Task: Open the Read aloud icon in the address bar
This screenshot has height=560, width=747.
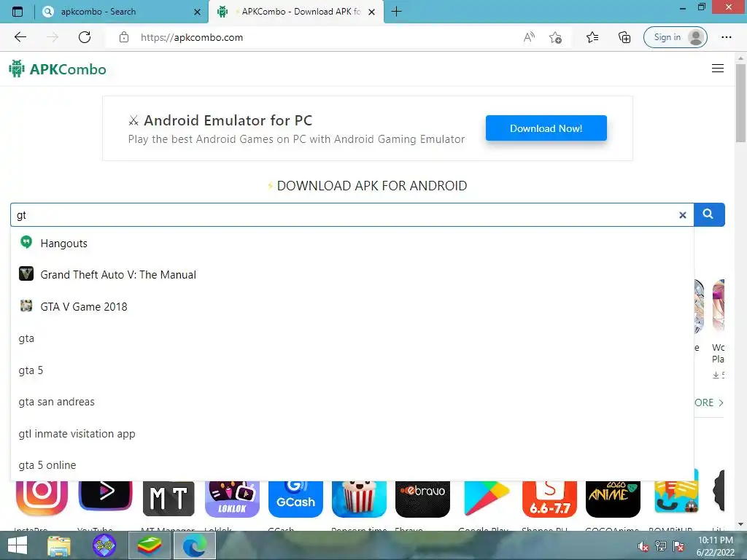Action: tap(529, 37)
